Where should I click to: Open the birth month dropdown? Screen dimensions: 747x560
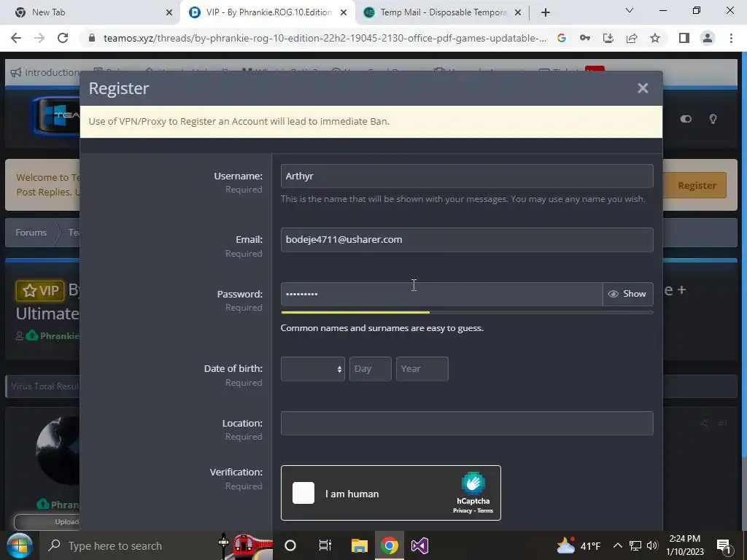click(x=312, y=369)
